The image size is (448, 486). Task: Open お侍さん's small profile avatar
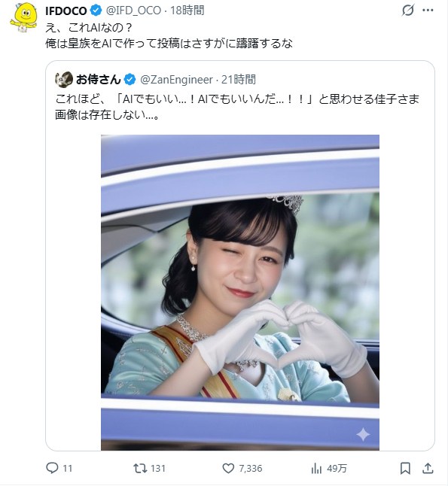tap(64, 79)
